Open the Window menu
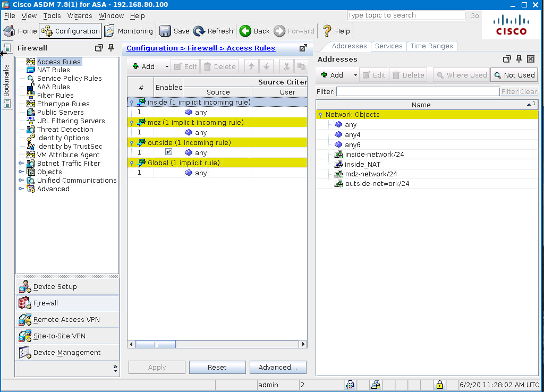 click(x=111, y=15)
